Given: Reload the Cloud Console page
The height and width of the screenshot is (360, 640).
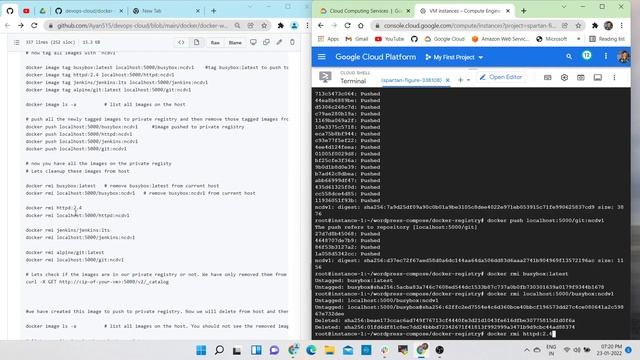Looking at the screenshot, I should pyautogui.click(x=347, y=25).
